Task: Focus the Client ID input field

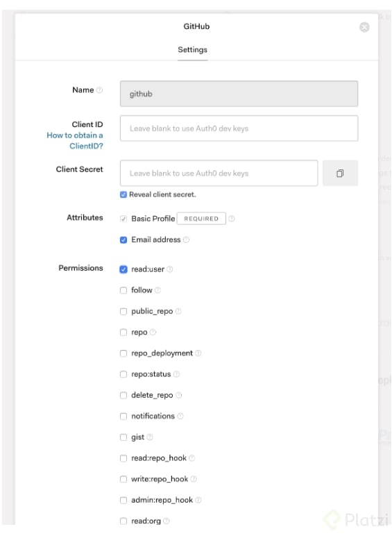Action: click(x=239, y=128)
